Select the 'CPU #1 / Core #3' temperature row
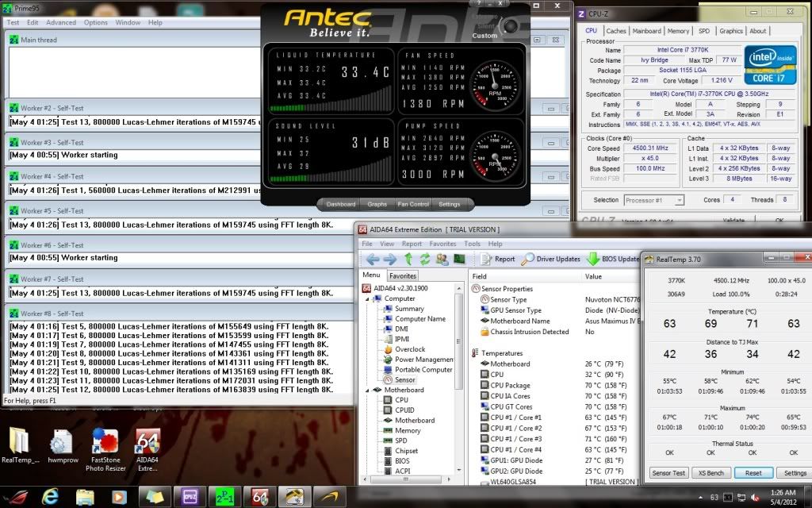Image resolution: width=812 pixels, height=508 pixels. point(554,439)
